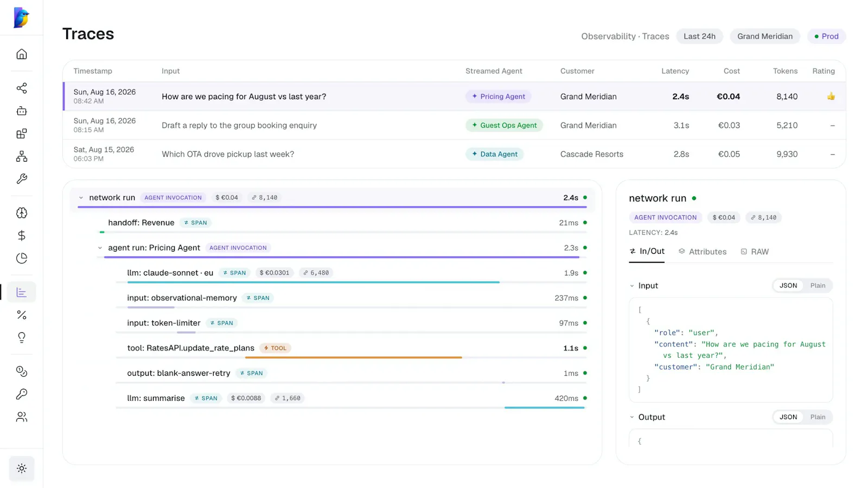Open the home icon in sidebar
The height and width of the screenshot is (488, 868).
[22, 54]
